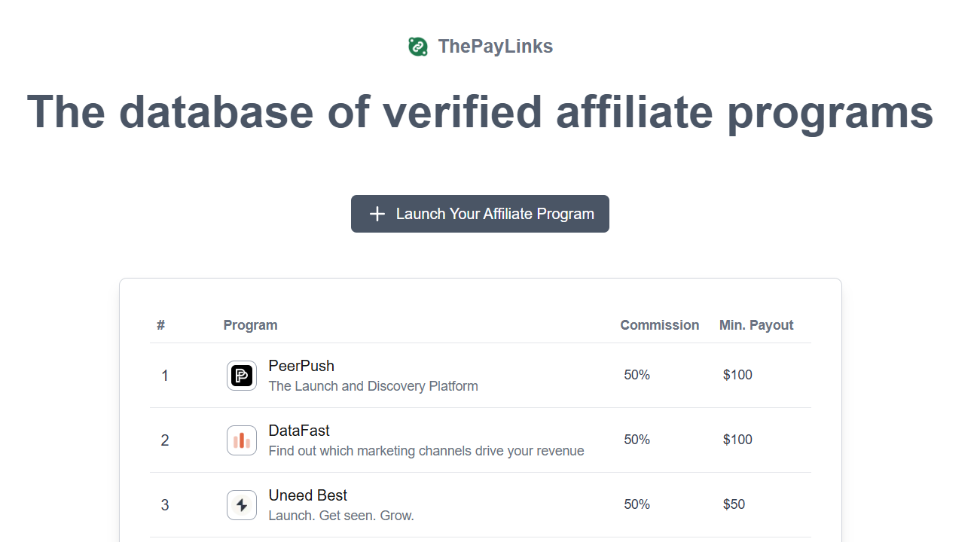Click PeerPush's 50% commission value
This screenshot has width=980, height=542.
tap(637, 375)
